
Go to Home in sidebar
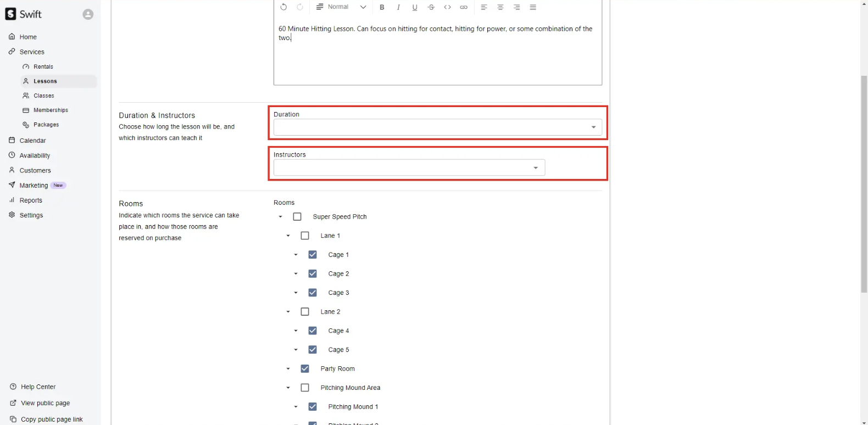[x=28, y=37]
